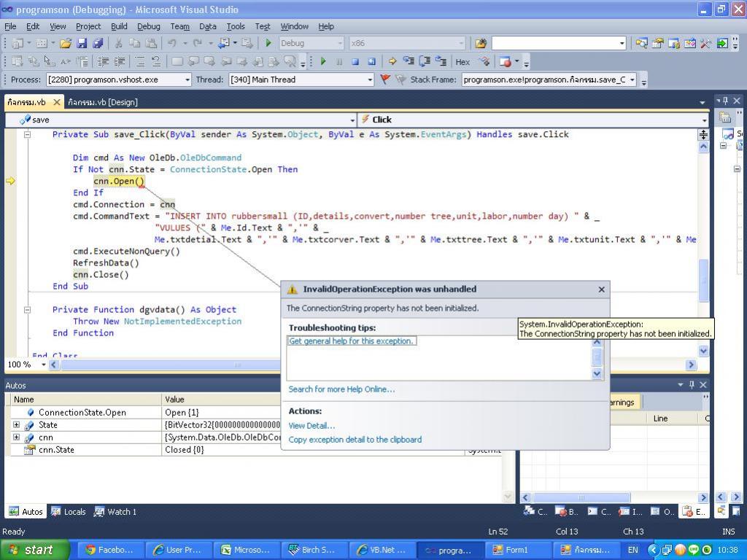
Task: Click the code editor horizontal scrollbar right arrow
Action: 691,365
